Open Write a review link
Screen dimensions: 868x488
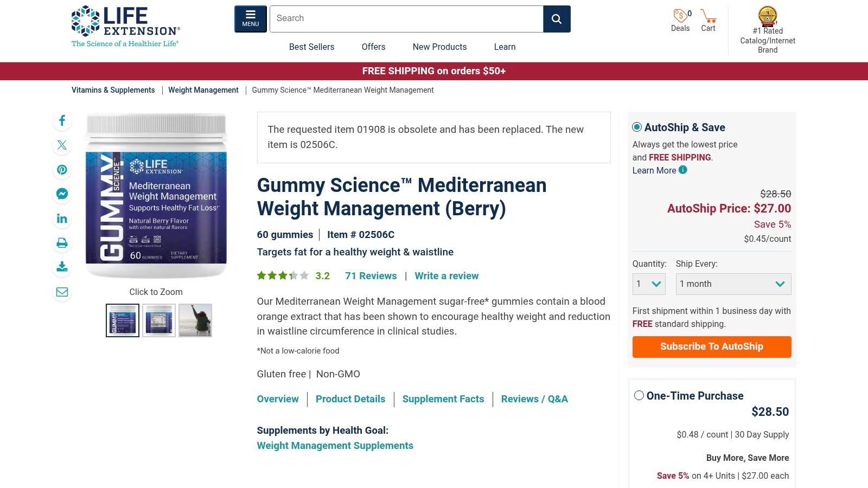[x=446, y=276]
